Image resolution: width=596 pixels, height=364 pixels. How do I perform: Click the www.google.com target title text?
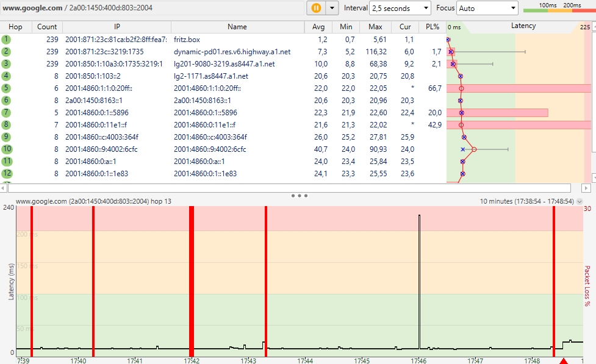(32, 7)
